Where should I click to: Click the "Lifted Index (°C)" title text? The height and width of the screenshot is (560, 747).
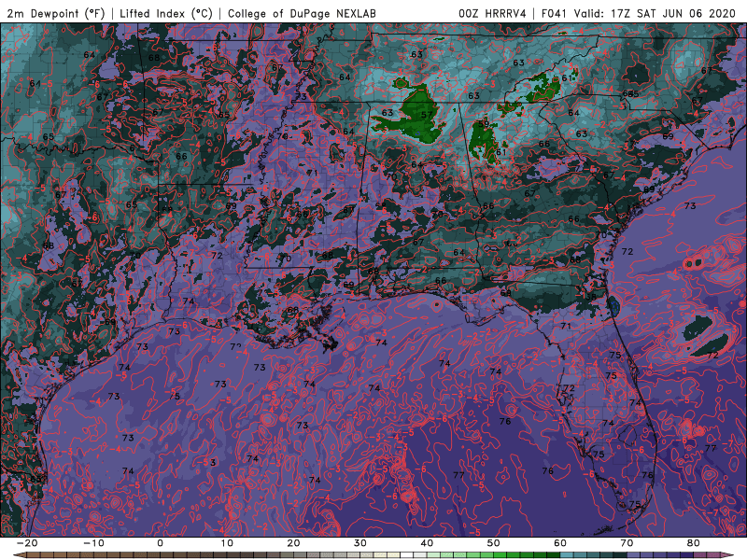(x=166, y=13)
